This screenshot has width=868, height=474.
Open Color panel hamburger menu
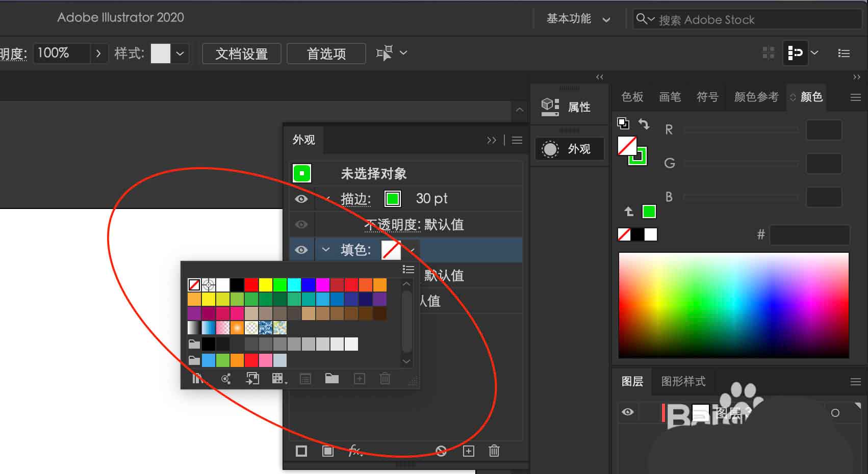[x=856, y=97]
